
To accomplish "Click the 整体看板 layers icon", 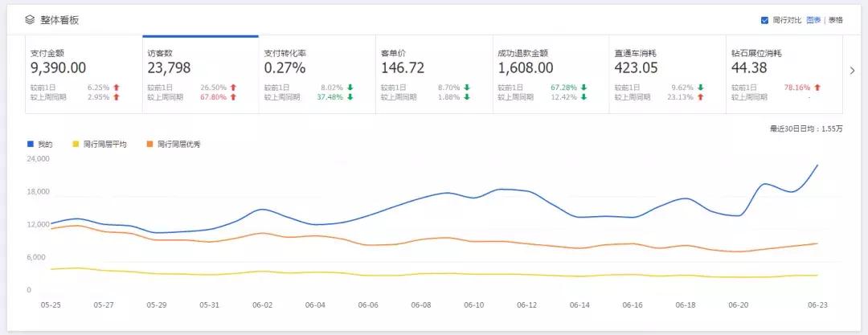I will [30, 19].
